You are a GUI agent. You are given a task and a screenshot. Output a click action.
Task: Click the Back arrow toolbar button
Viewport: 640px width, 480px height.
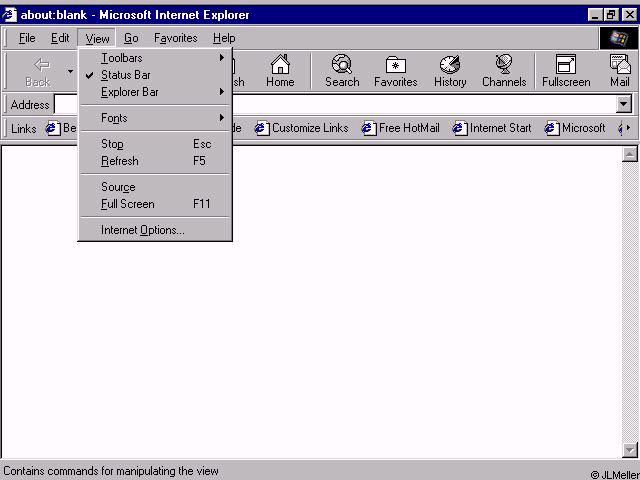click(x=38, y=71)
